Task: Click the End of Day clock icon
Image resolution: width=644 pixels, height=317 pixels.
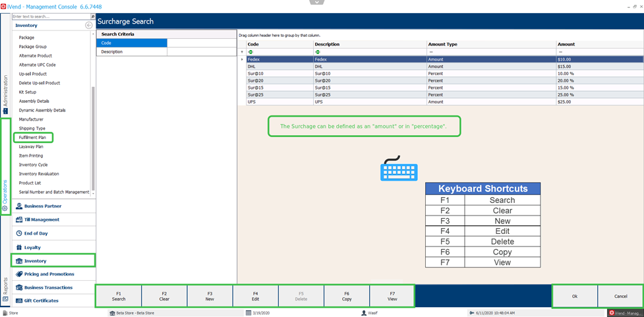Action: (19, 233)
